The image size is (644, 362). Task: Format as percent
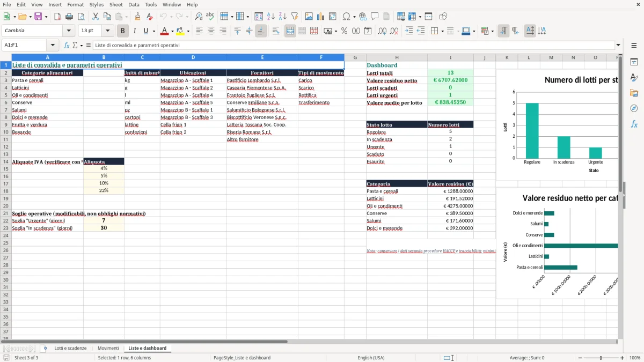(x=345, y=31)
